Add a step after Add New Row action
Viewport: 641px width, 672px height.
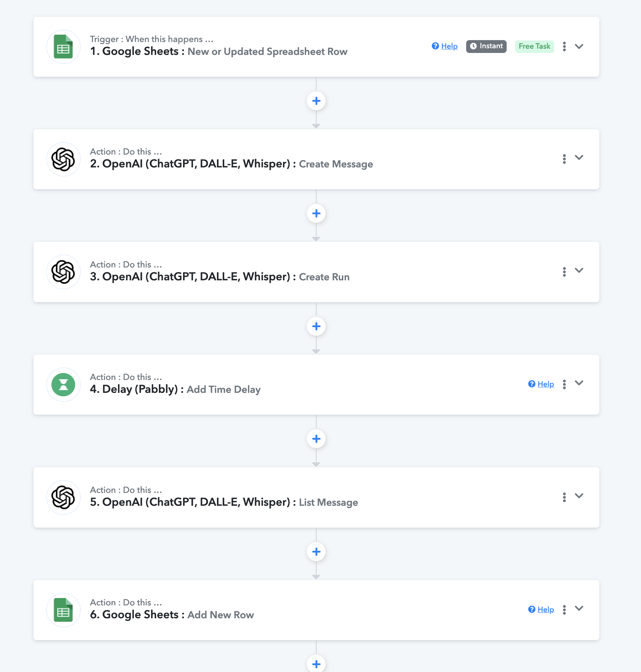[x=316, y=663]
